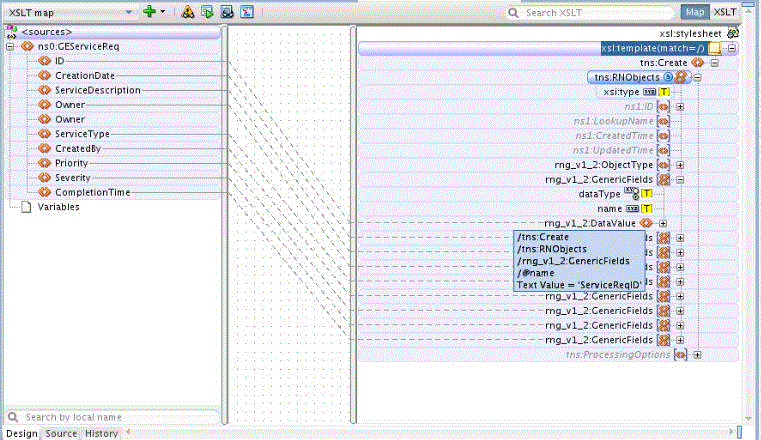Click the name attribute yellow T icon

click(x=646, y=209)
